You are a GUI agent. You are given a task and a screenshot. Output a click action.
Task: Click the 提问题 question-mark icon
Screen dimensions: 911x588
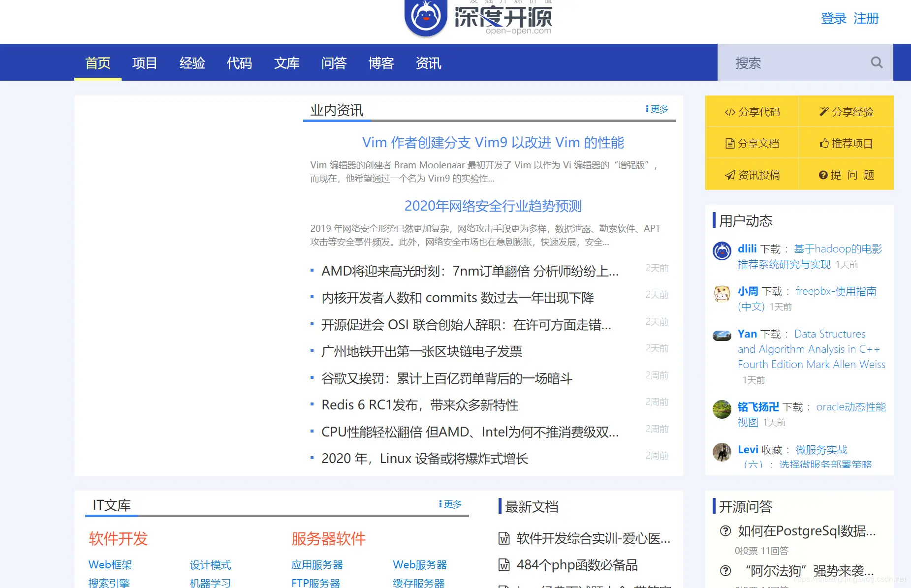[823, 175]
